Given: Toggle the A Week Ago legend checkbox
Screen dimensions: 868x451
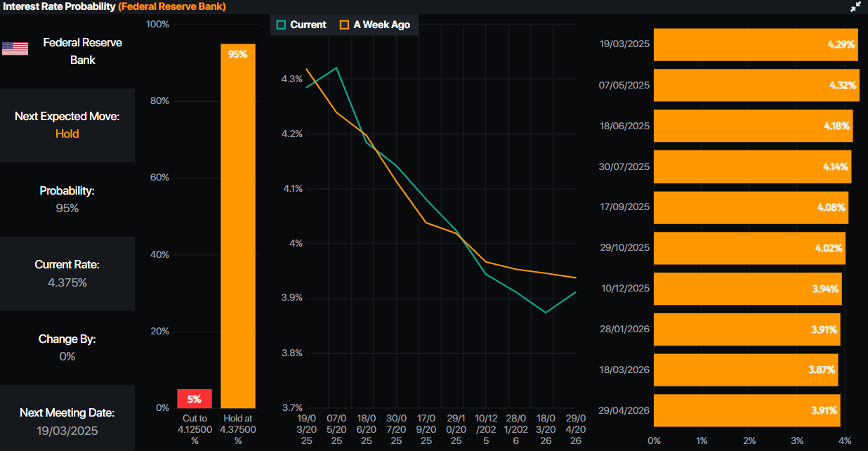Looking at the screenshot, I should 344,25.
